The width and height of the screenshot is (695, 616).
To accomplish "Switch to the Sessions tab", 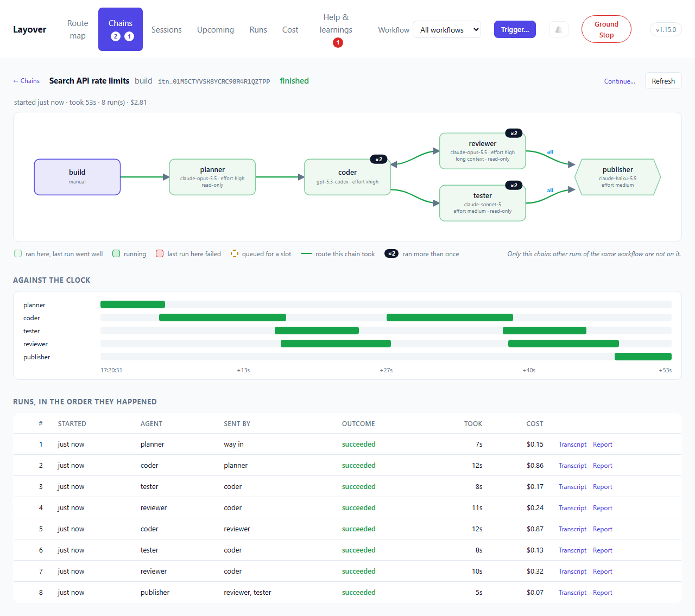I will point(167,29).
